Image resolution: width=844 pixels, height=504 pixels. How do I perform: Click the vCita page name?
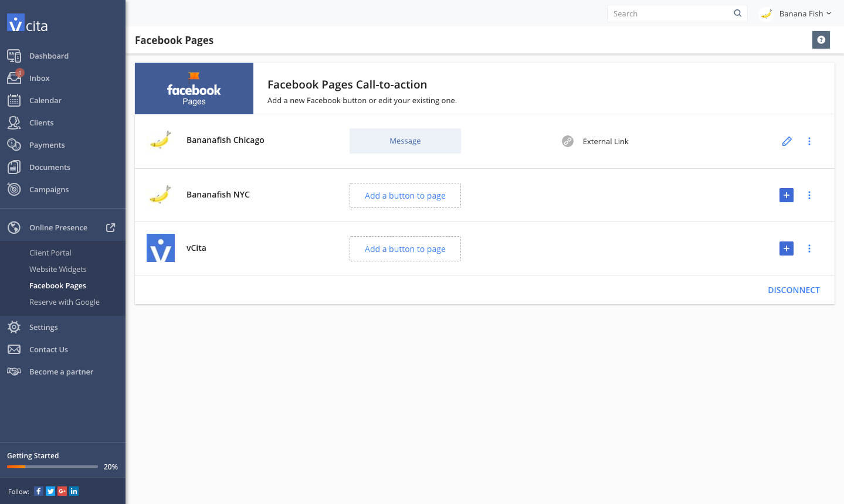[x=196, y=248]
